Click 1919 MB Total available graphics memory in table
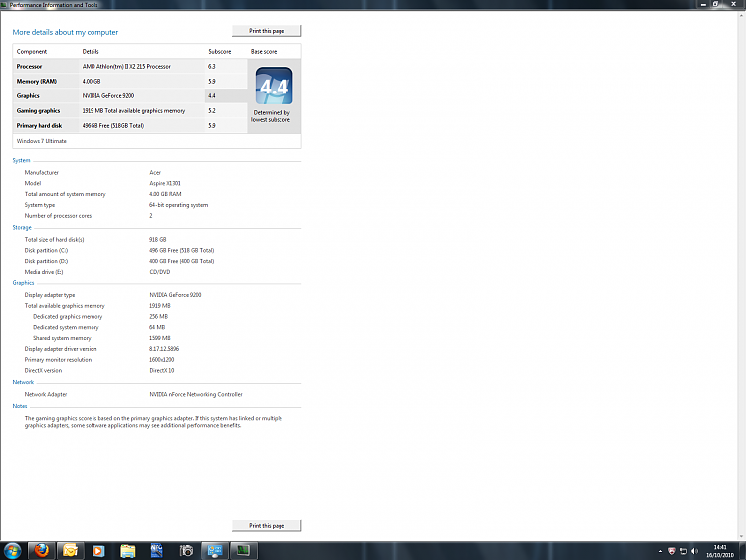The image size is (746, 560). [x=133, y=110]
